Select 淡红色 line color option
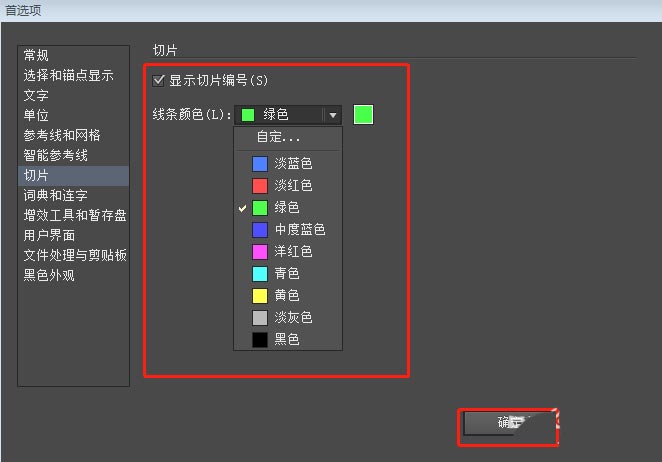 tap(288, 185)
